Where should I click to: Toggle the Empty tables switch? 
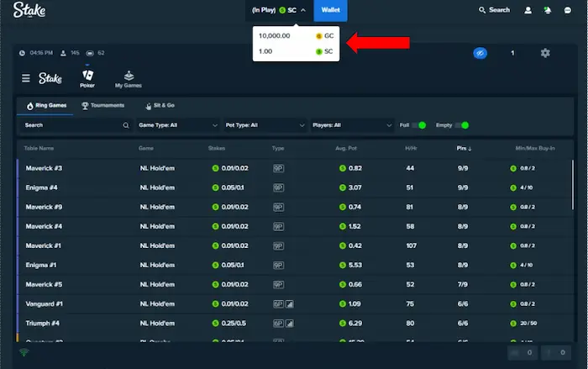(x=462, y=125)
